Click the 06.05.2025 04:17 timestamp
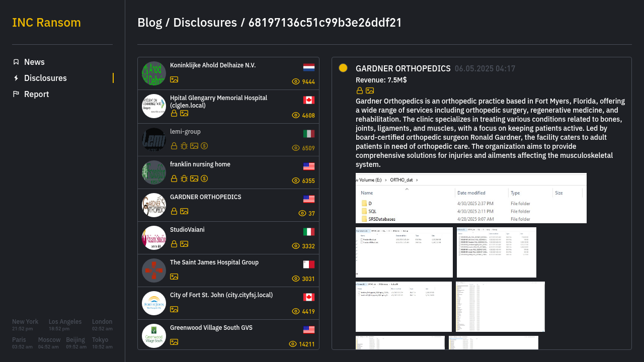 (485, 69)
